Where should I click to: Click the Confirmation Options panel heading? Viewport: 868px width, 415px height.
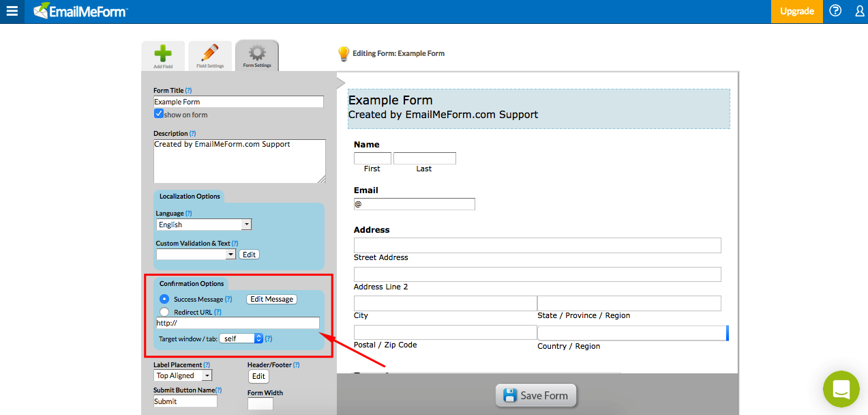pyautogui.click(x=191, y=283)
